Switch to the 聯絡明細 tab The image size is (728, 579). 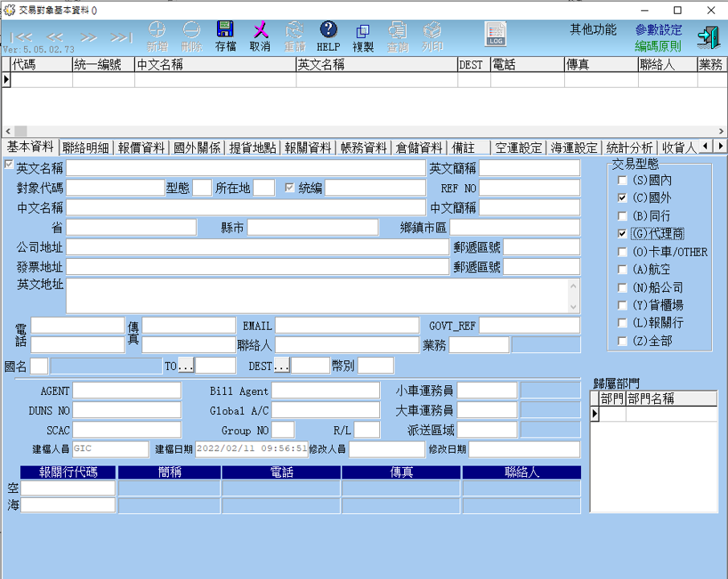85,148
